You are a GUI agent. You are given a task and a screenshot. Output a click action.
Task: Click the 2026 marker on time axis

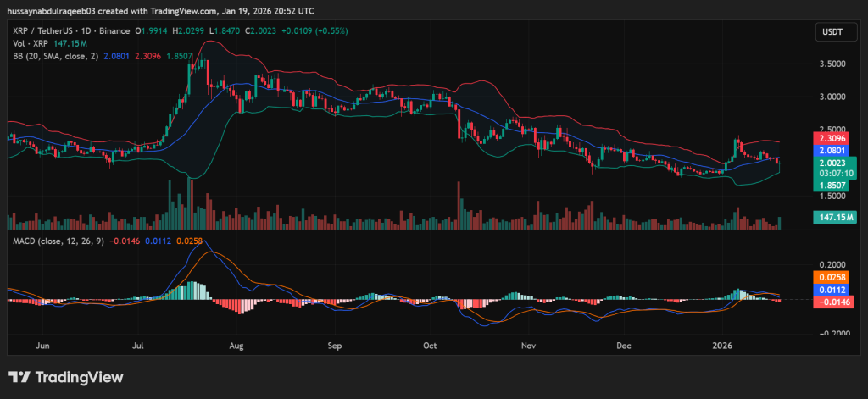click(722, 346)
